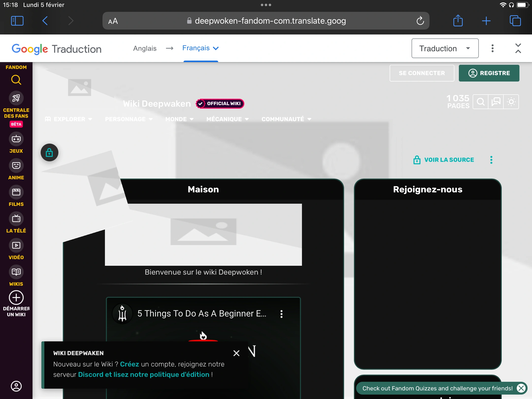Expand the Français language dropdown
The image size is (532, 399).
tap(200, 48)
